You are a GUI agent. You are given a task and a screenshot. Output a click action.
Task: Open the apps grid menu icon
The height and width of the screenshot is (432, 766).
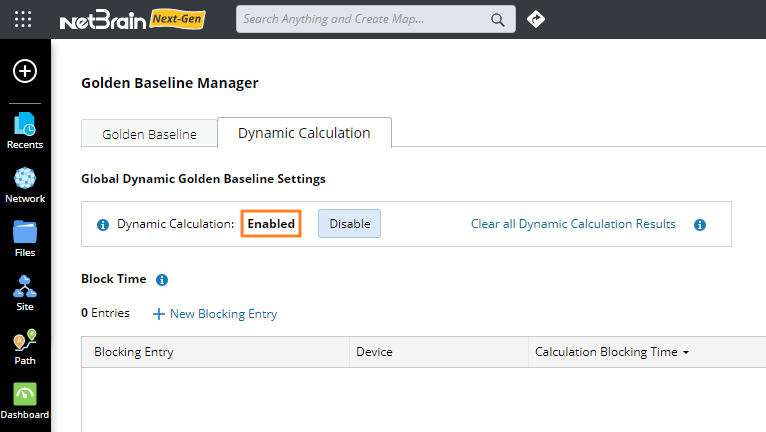coord(23,19)
